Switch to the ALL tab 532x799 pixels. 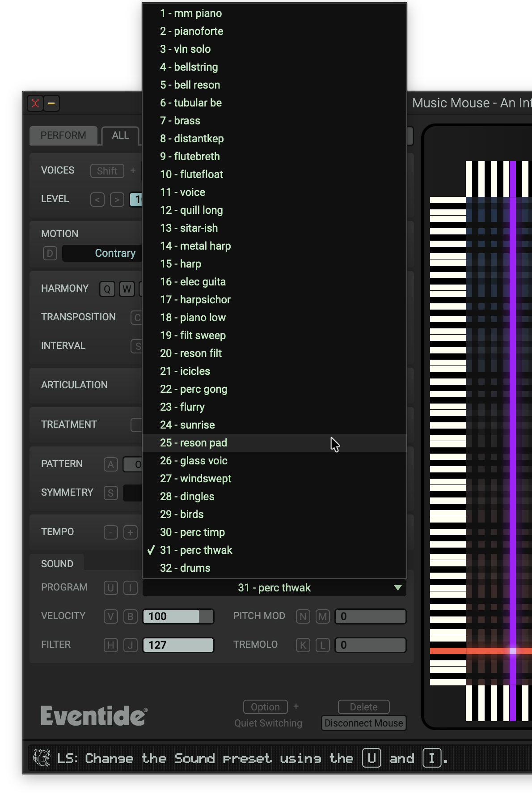click(120, 136)
